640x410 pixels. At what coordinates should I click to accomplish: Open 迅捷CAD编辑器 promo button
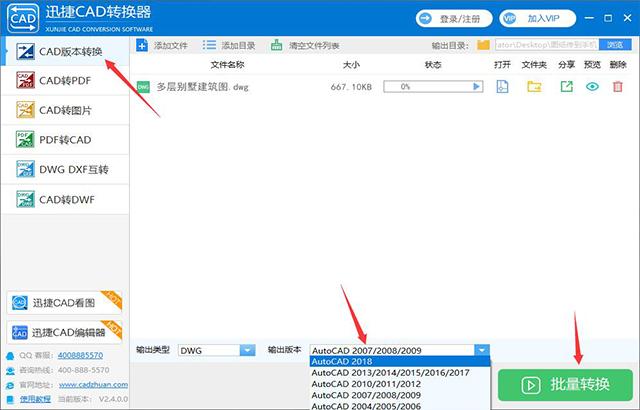(64, 332)
